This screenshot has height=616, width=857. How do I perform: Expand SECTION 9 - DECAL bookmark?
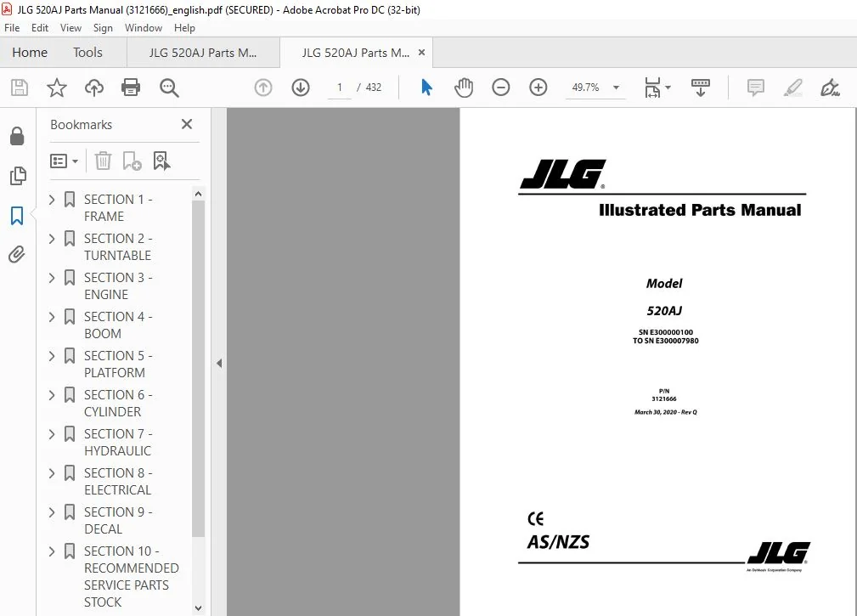pyautogui.click(x=52, y=512)
